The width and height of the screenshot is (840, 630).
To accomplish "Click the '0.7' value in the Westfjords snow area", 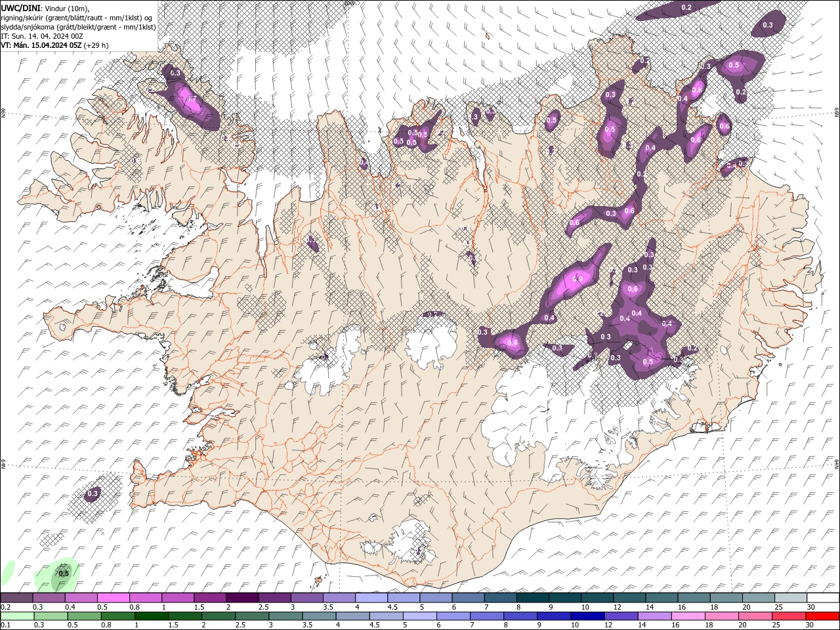I will pyautogui.click(x=191, y=98).
